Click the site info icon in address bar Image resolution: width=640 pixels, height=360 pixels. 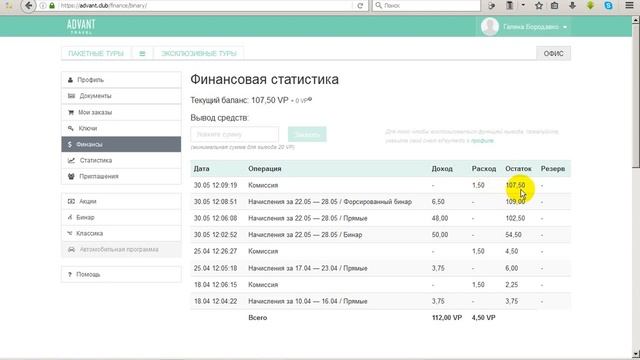click(43, 6)
